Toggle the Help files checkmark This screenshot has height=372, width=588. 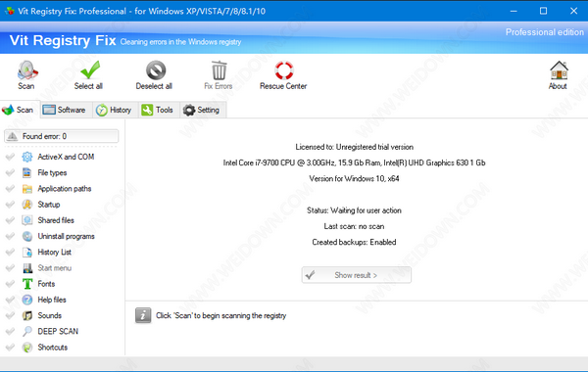pos(10,300)
